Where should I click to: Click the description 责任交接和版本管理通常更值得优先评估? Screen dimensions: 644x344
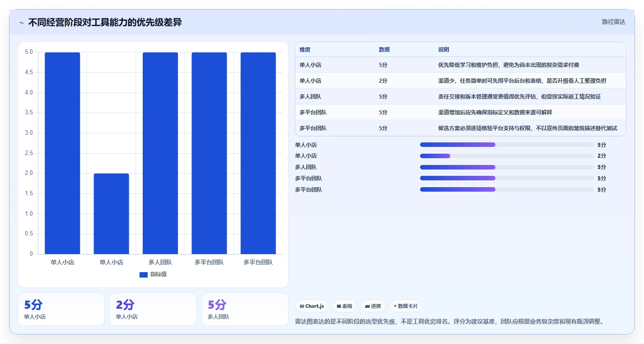(x=519, y=97)
